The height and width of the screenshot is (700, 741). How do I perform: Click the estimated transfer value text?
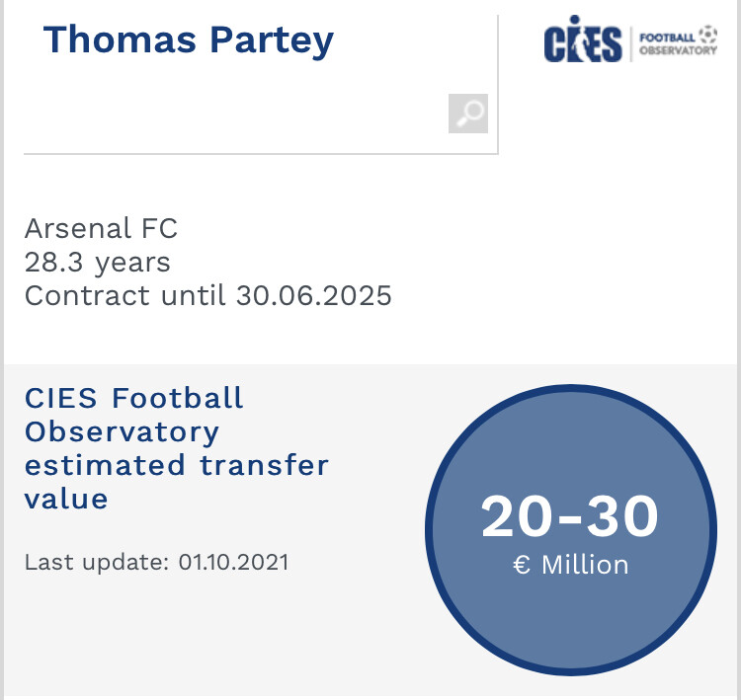[176, 482]
